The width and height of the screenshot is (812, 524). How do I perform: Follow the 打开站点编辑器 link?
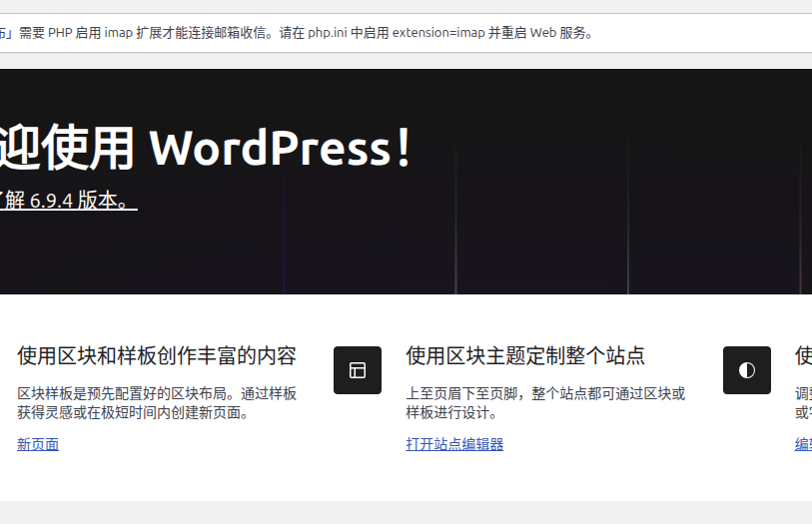tap(454, 444)
